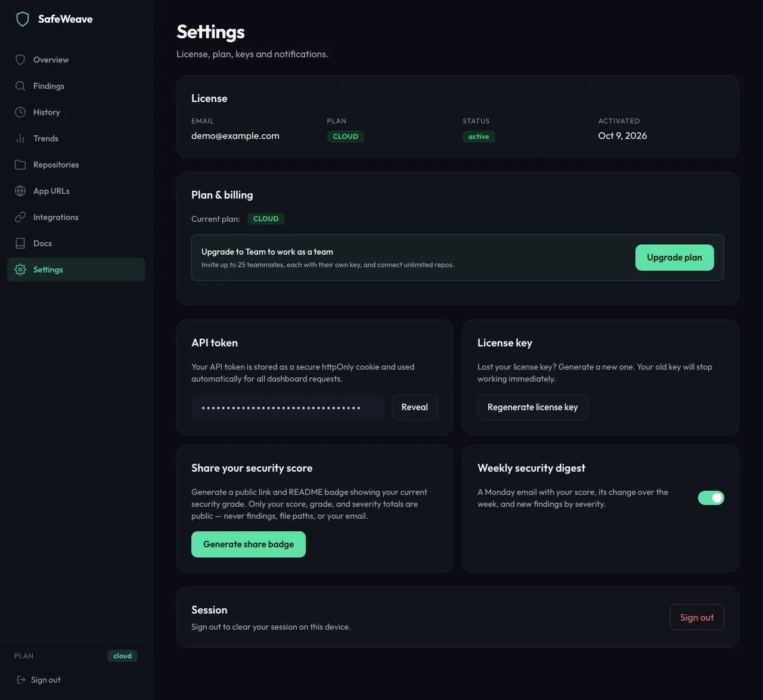Click the Repositories folder icon

coord(20,165)
